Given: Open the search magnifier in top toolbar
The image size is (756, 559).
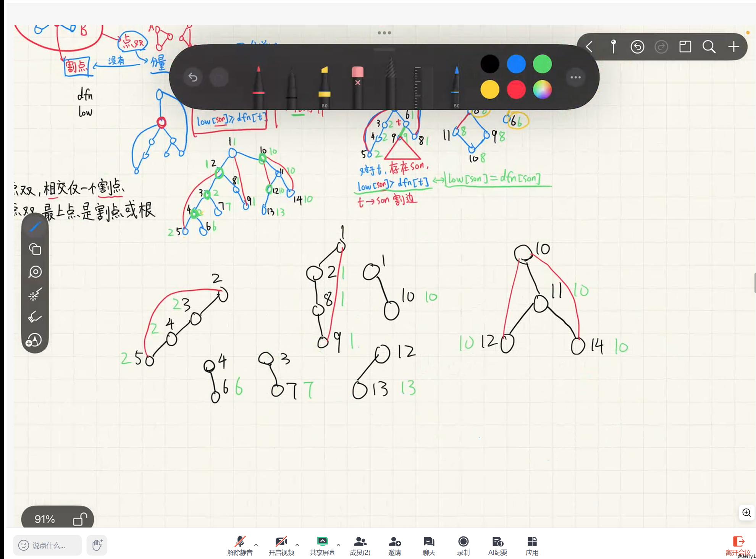Looking at the screenshot, I should 709,47.
